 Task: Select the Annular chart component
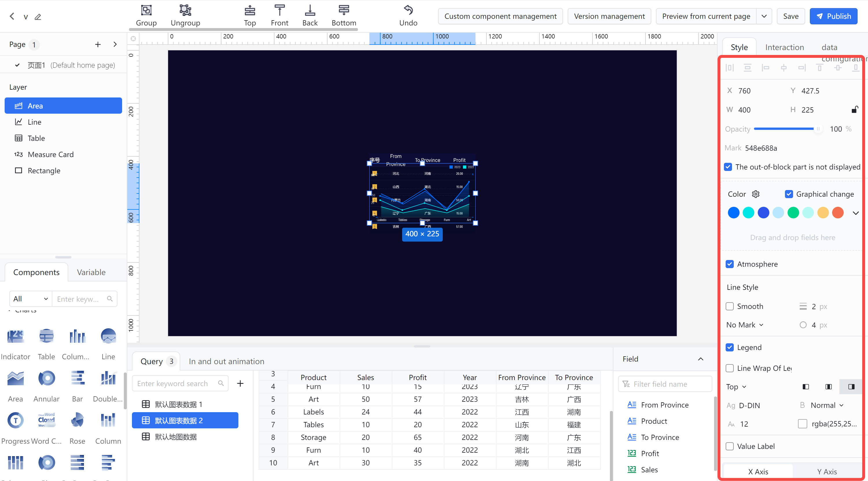47,378
